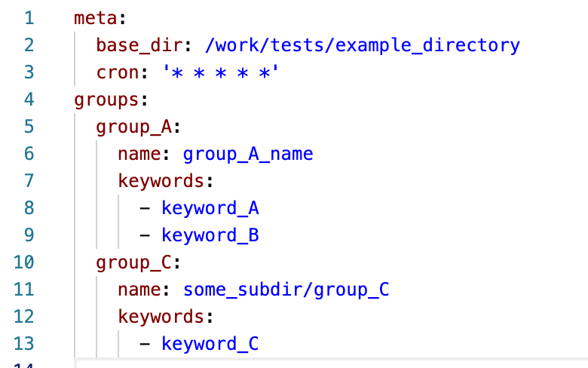Click the 'meta:' key on line 1

pyautogui.click(x=101, y=18)
